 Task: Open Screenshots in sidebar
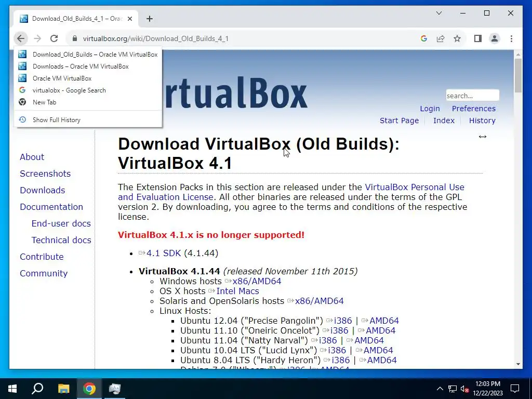click(45, 174)
